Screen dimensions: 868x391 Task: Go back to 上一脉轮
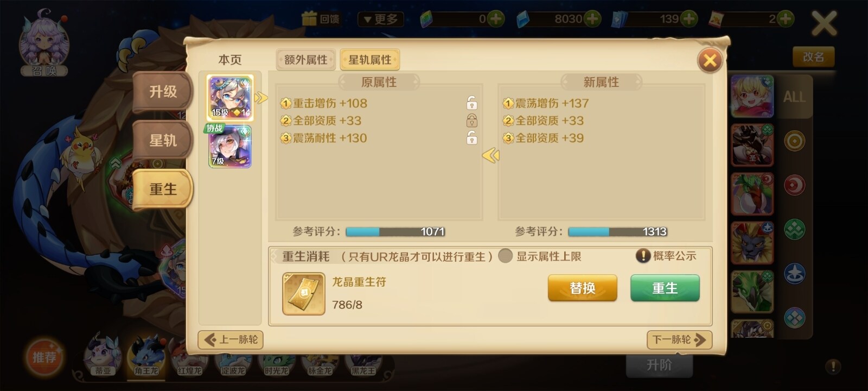pos(231,340)
